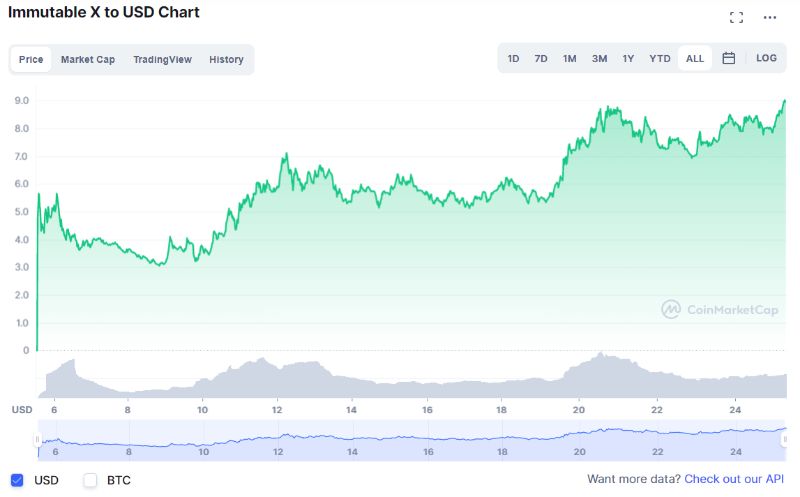Choose the 3M time range
This screenshot has width=800, height=497.
599,58
